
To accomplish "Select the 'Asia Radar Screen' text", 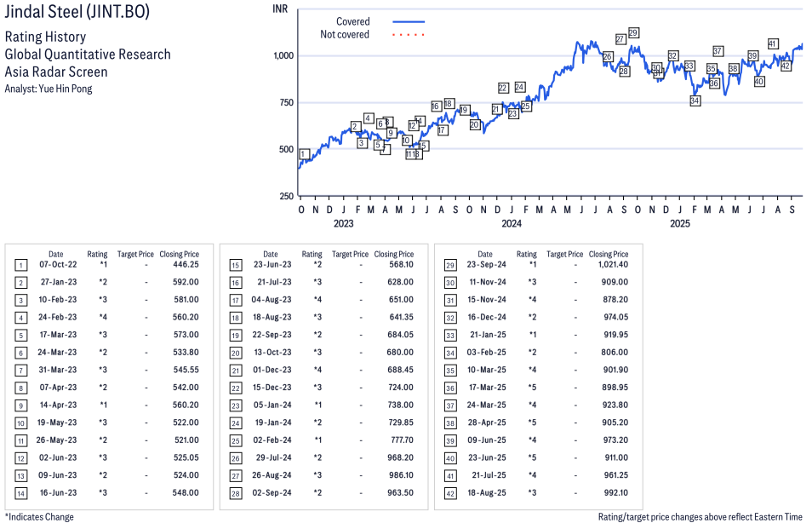I will click(x=56, y=72).
